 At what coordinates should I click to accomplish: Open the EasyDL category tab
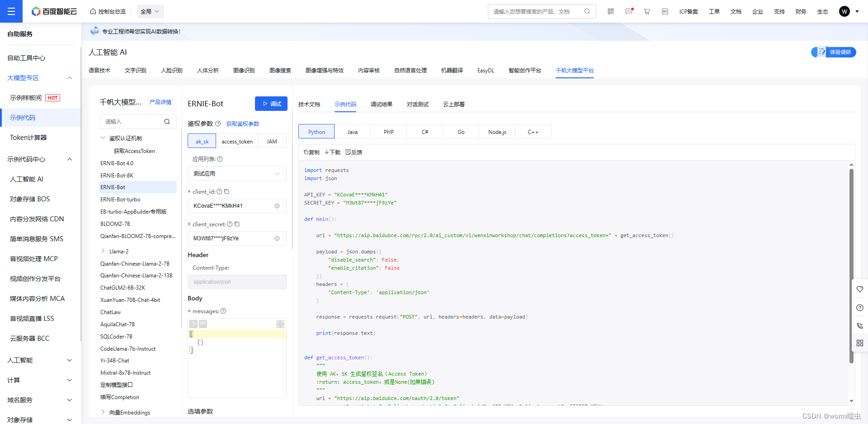(x=486, y=70)
